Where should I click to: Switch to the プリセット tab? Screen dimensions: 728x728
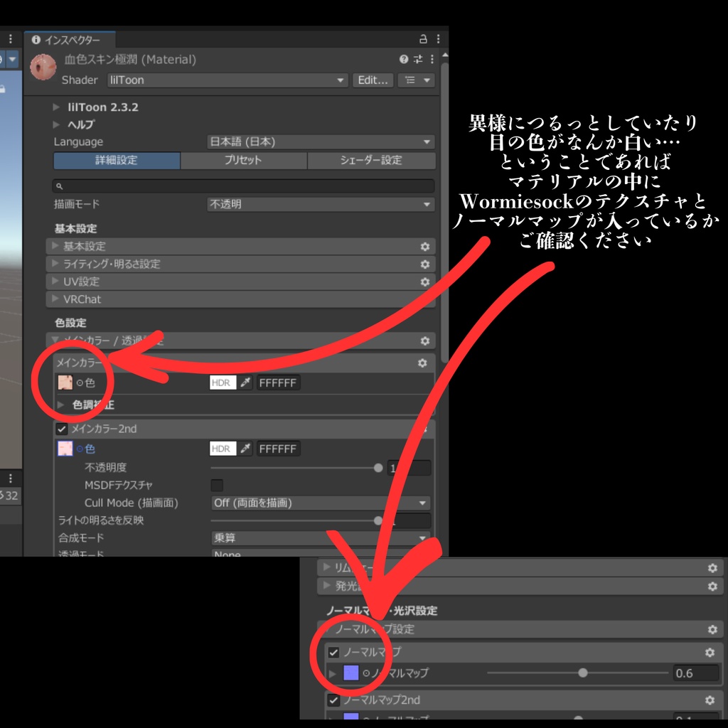pyautogui.click(x=244, y=161)
